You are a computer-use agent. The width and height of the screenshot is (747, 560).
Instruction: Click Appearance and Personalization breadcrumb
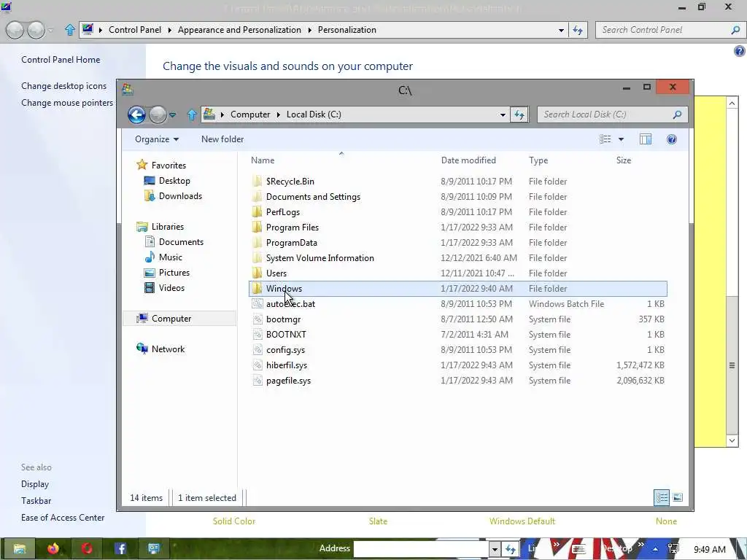[239, 29]
